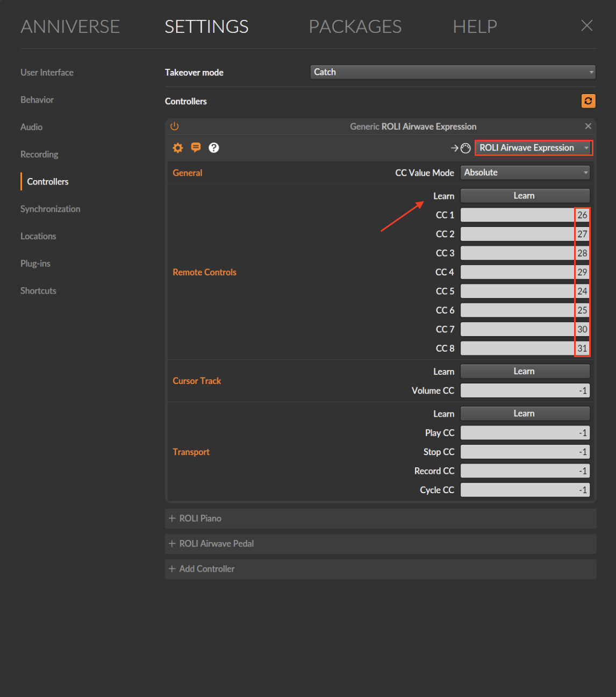The image size is (616, 697).
Task: Click the CC 5 value field
Action: (525, 291)
